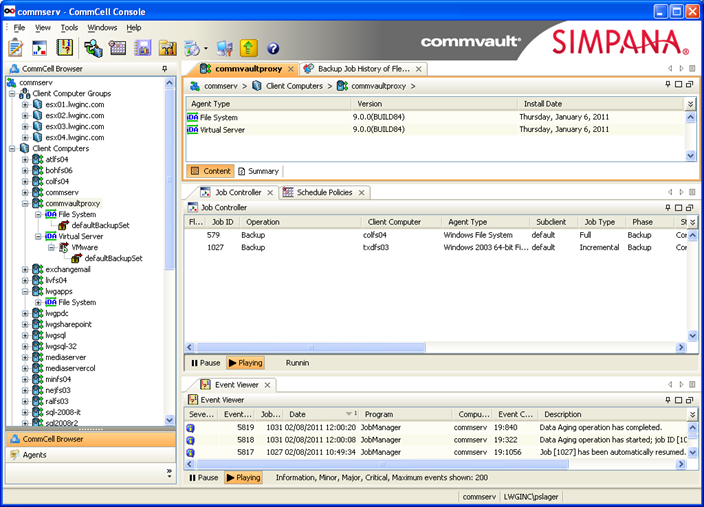Screen dimensions: 704x507
Task: Click the CommCell Browser tree vertical scrollbar
Action: (170, 180)
